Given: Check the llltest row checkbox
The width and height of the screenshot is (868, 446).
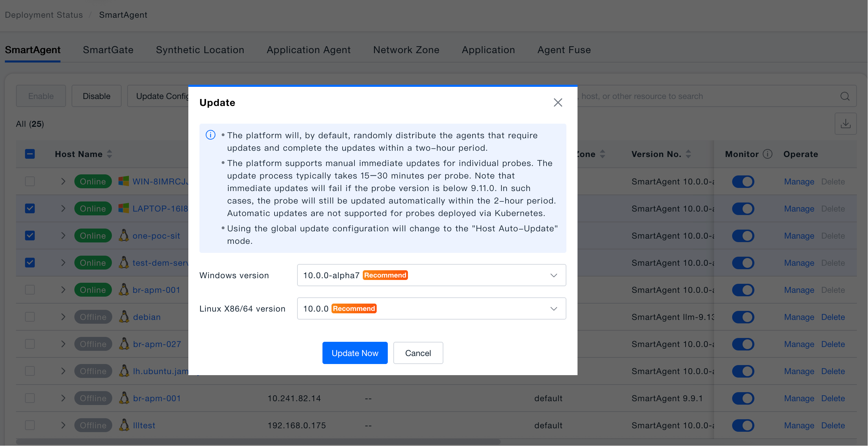Looking at the screenshot, I should pos(30,425).
